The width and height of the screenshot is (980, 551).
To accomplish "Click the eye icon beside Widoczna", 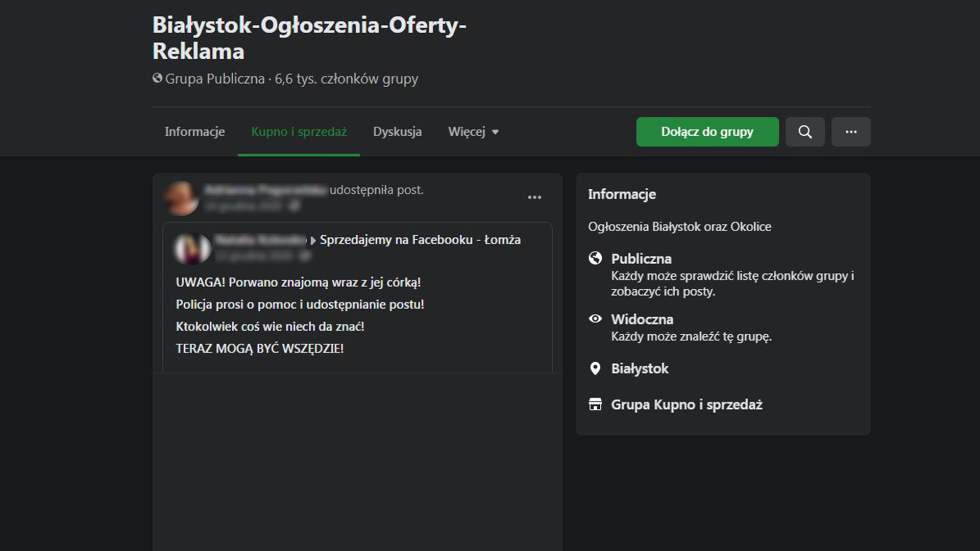I will (x=595, y=319).
